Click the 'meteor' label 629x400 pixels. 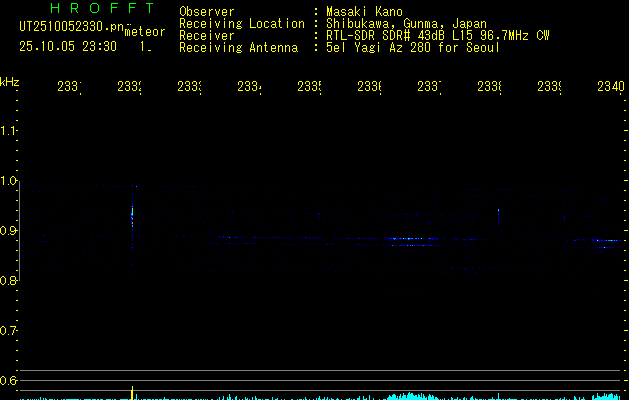point(145,32)
